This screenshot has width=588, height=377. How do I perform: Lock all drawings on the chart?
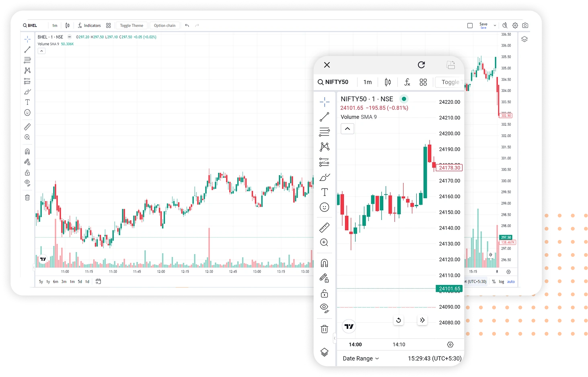click(x=27, y=172)
